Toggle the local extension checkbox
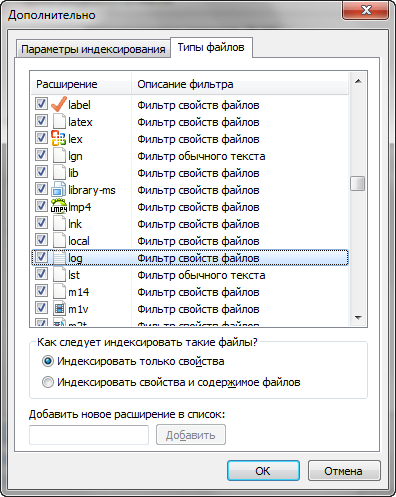This screenshot has height=497, width=396. pos(41,239)
